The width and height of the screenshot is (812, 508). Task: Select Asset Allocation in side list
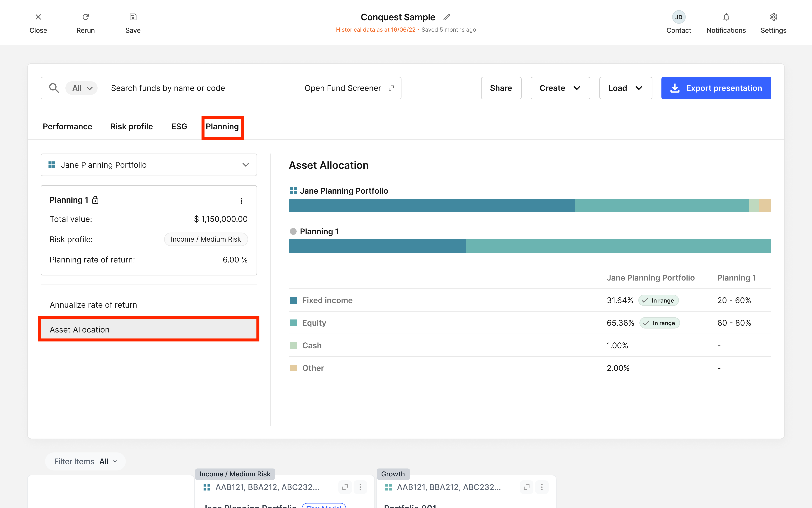click(149, 330)
